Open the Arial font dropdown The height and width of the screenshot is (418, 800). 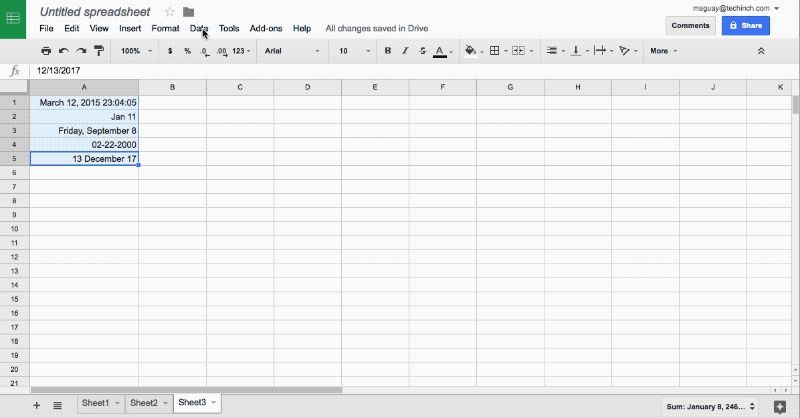292,50
